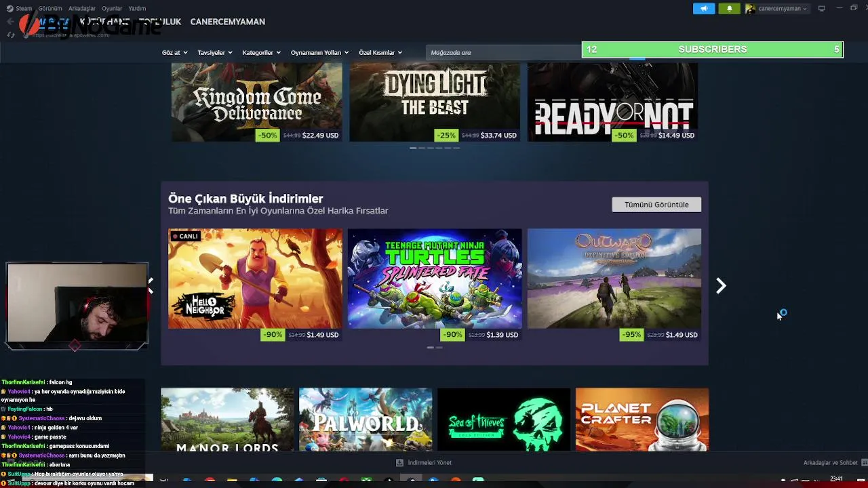Screen dimensions: 868x488
Task: Expand the Özel Kısımlar dropdown
Action: [380, 52]
